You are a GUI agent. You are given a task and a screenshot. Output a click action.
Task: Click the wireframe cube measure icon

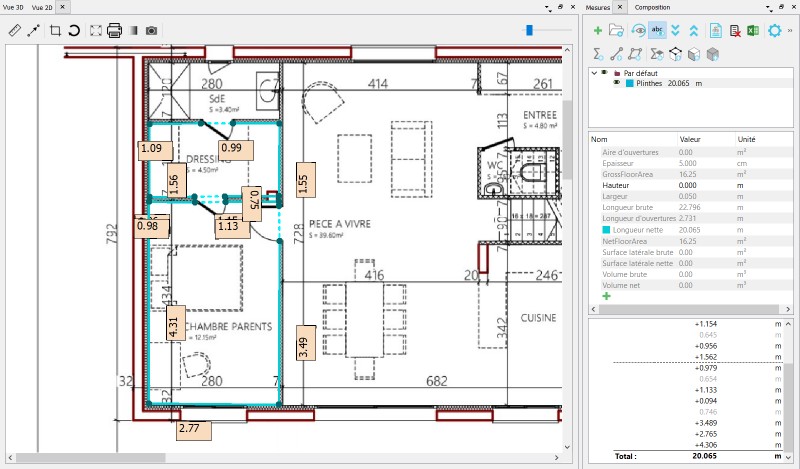[676, 54]
